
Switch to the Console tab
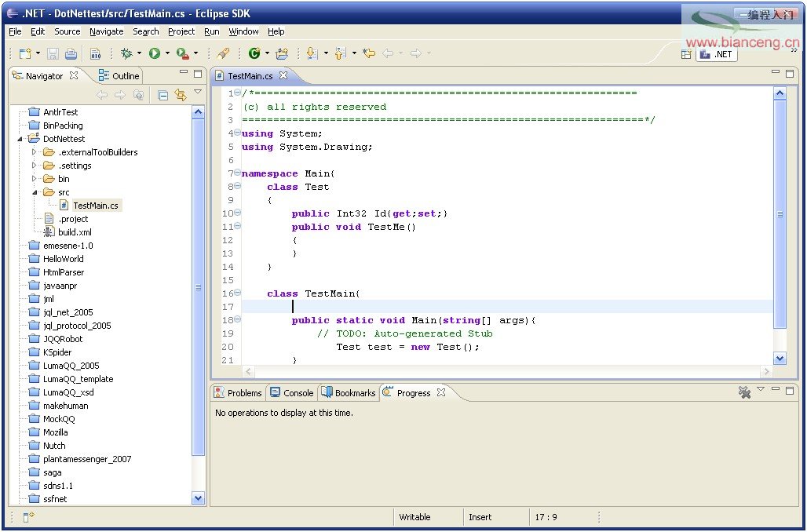292,392
